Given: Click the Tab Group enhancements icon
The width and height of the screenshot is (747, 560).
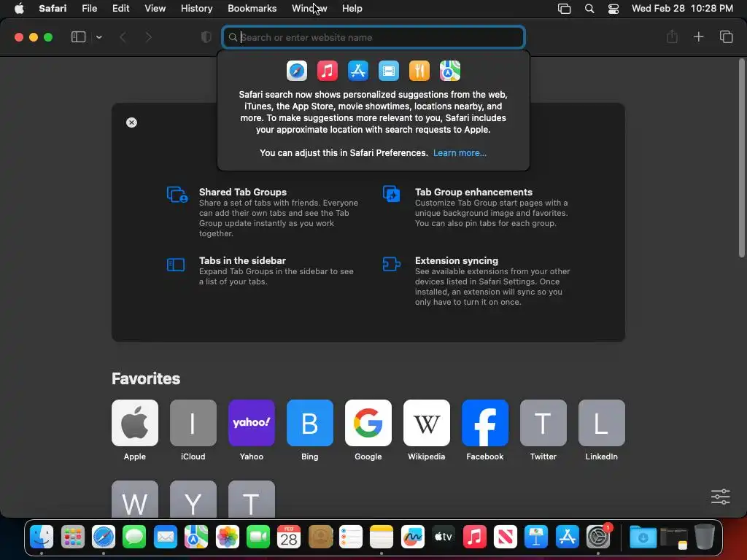Looking at the screenshot, I should [392, 194].
